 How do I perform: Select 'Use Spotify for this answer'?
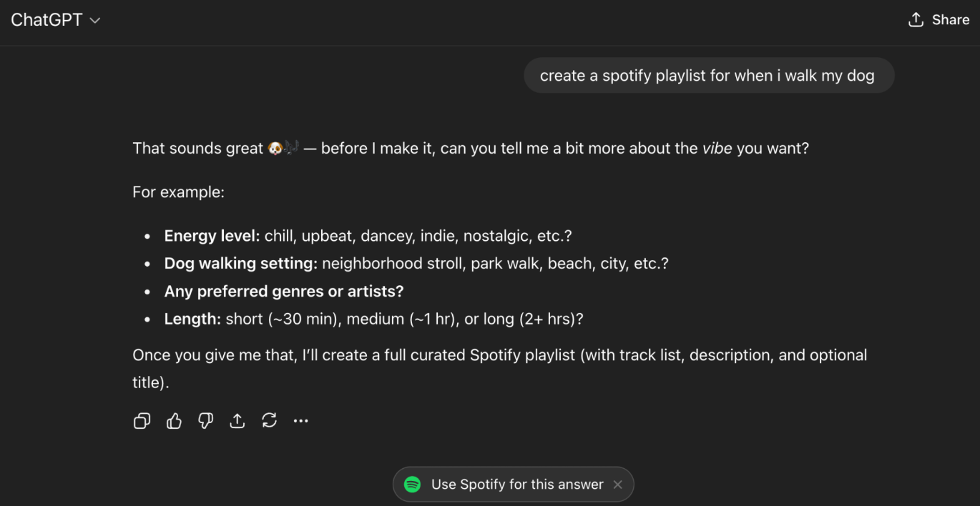coord(517,485)
